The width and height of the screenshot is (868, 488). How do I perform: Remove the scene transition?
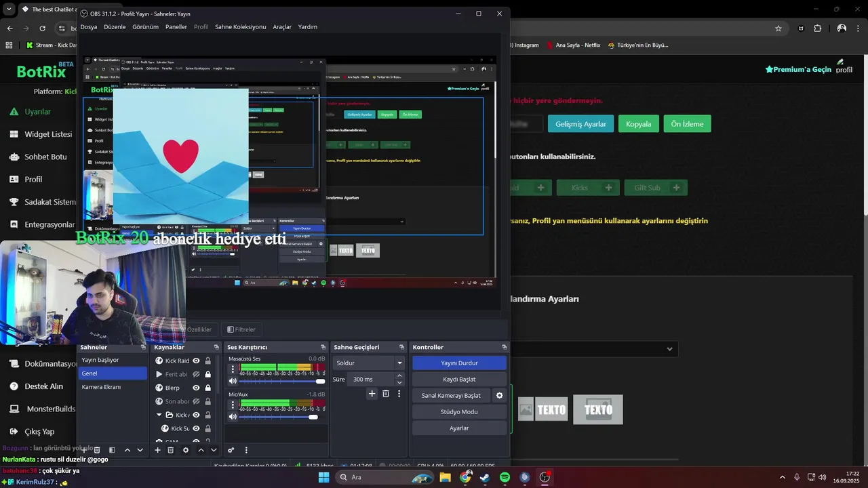pos(386,394)
